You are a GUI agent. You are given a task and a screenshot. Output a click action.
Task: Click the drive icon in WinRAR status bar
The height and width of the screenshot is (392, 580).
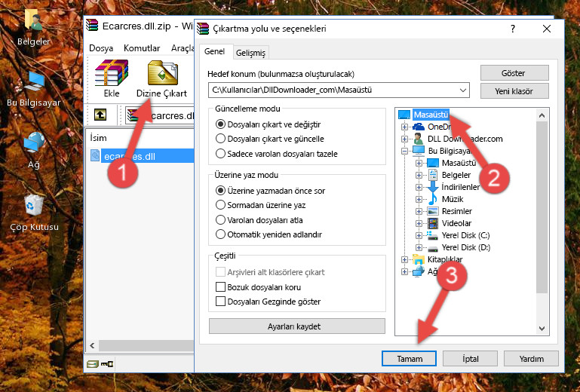[x=93, y=364]
